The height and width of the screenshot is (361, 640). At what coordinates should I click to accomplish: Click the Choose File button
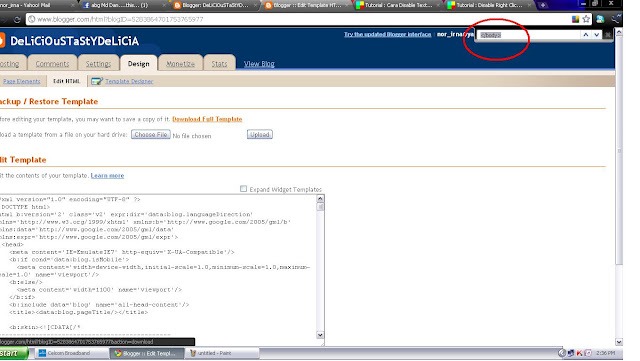151,134
